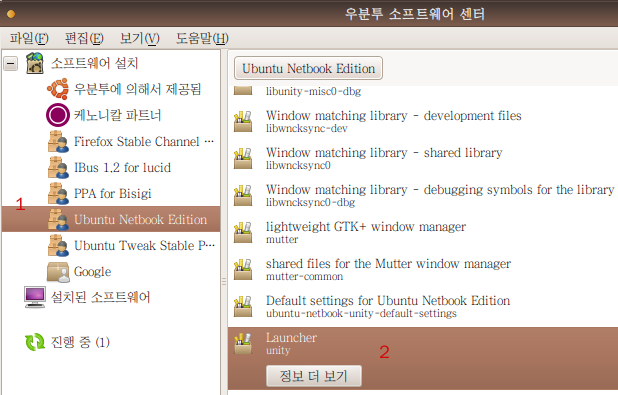Image resolution: width=618 pixels, height=395 pixels.
Task: Click package icon for mutter
Action: pos(243,232)
